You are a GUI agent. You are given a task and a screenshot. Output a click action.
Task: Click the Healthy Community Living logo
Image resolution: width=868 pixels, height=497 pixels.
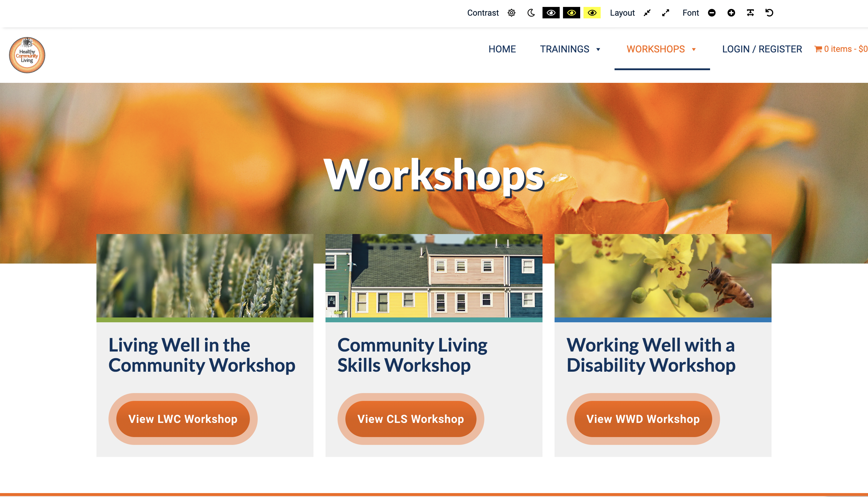click(x=27, y=54)
